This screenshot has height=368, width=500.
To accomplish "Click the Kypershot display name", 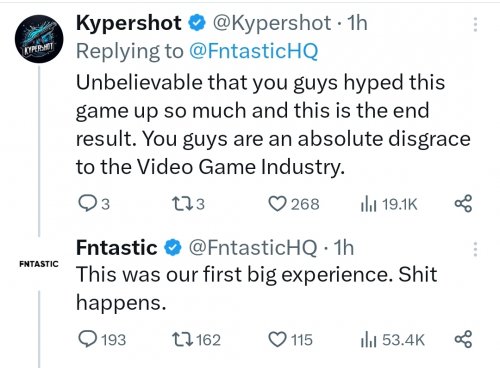I will coord(129,23).
